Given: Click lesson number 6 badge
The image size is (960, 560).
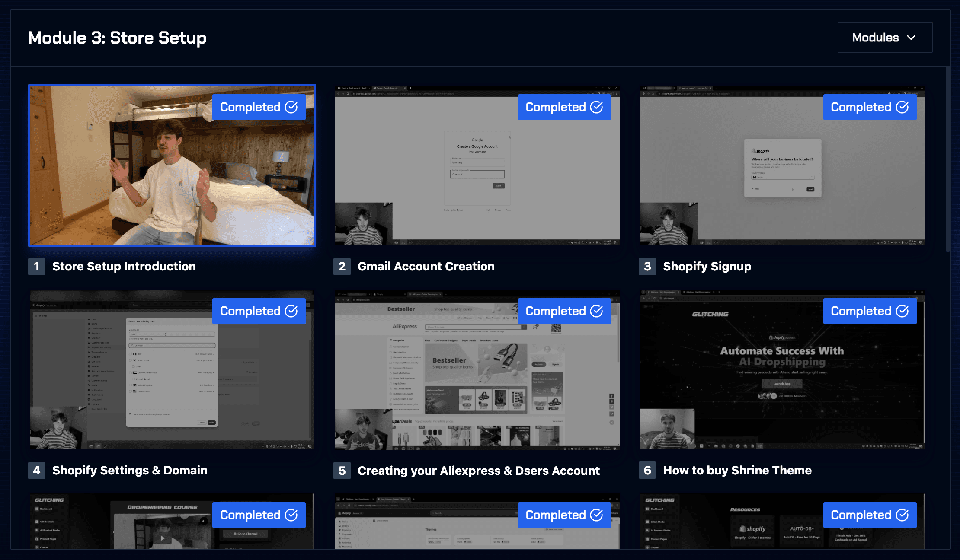Looking at the screenshot, I should point(647,471).
